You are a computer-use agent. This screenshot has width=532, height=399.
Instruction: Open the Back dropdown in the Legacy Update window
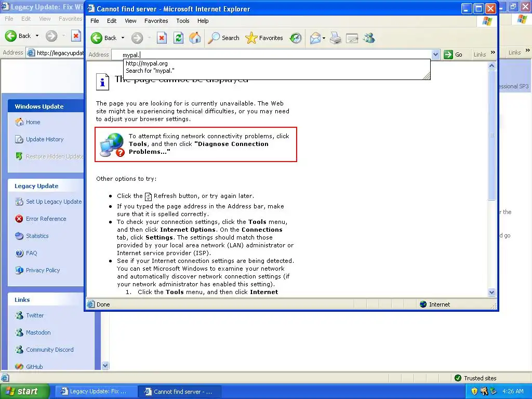click(x=37, y=36)
